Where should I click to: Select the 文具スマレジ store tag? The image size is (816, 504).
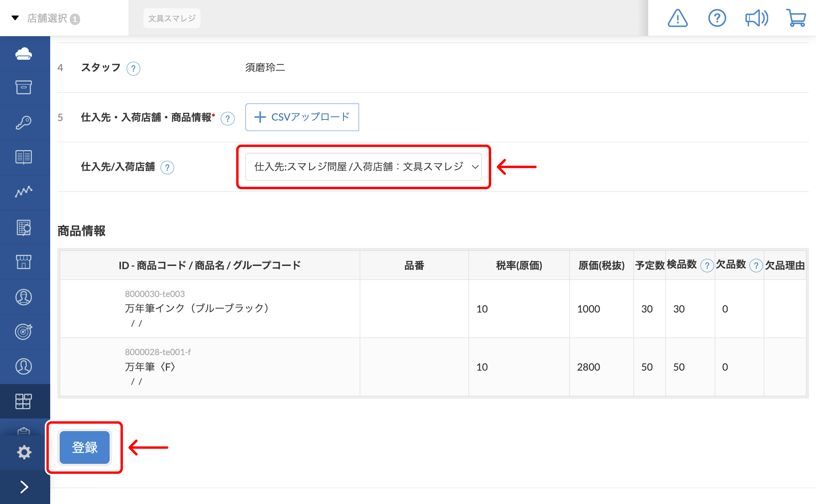(172, 18)
